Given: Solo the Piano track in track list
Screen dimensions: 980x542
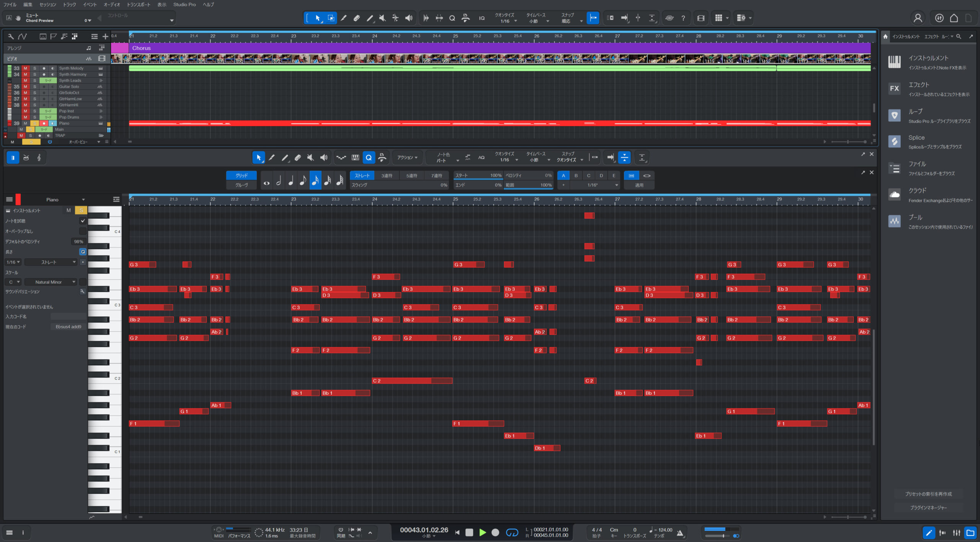Looking at the screenshot, I should point(34,124).
